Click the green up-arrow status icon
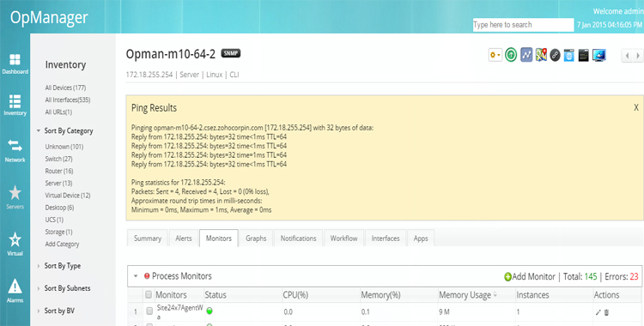Viewport: 644px width, 326px height. [x=511, y=55]
